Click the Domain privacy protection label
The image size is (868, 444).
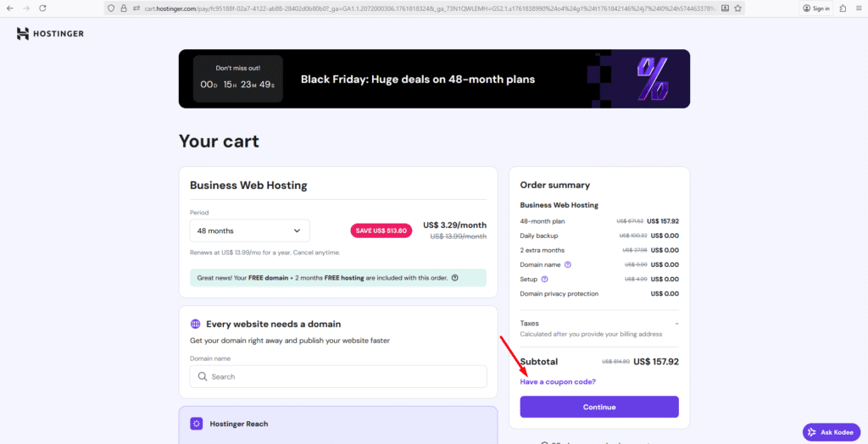pos(559,294)
